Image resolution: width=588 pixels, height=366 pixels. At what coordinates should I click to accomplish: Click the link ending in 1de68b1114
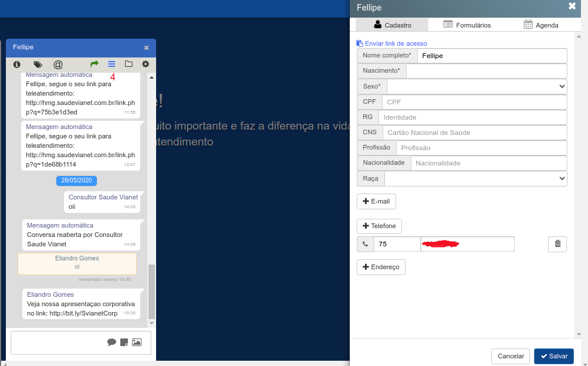pos(80,160)
